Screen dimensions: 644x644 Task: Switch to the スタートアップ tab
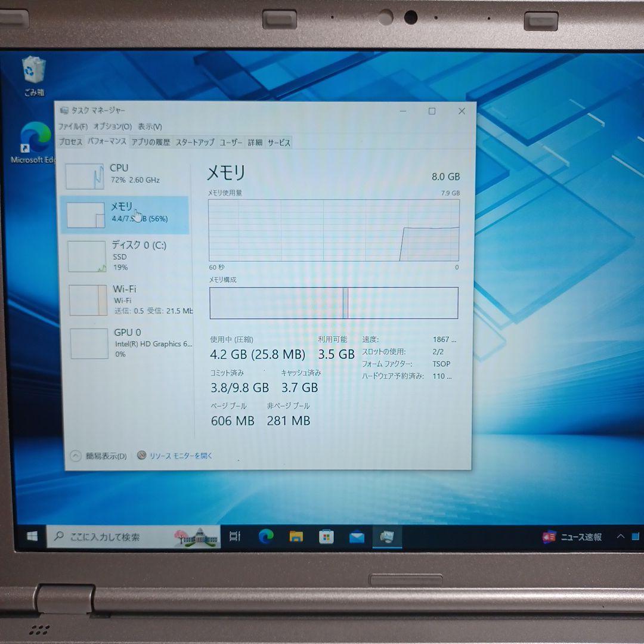196,142
